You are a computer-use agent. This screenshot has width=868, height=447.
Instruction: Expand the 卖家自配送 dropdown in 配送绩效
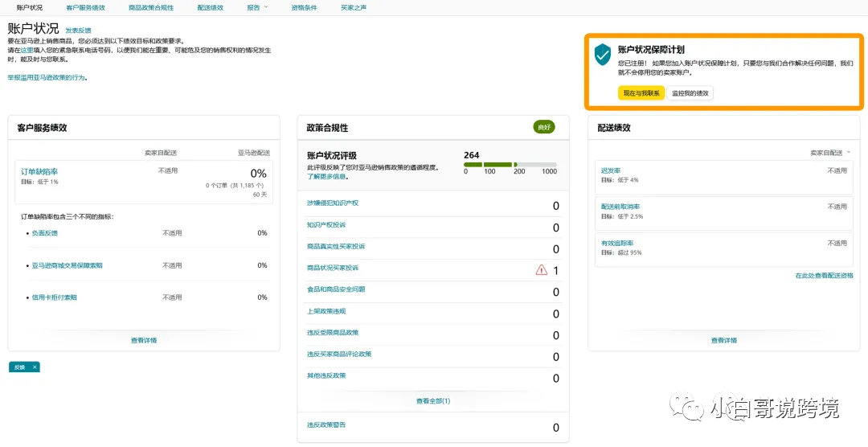pyautogui.click(x=831, y=152)
